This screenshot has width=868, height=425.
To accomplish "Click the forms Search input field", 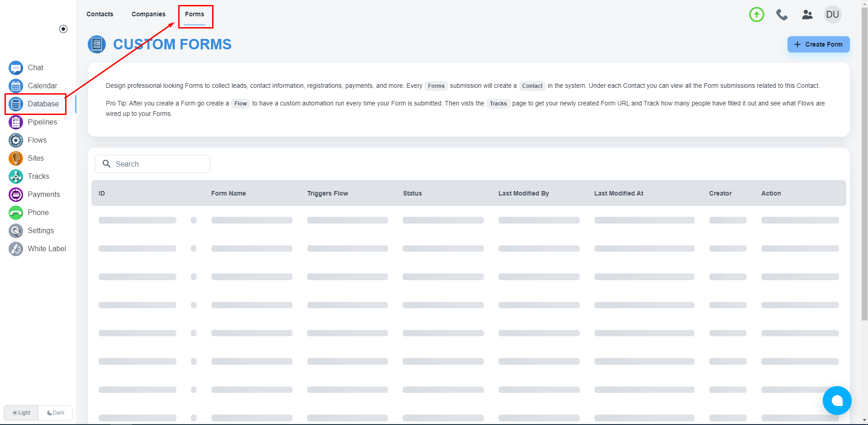I will pos(158,164).
